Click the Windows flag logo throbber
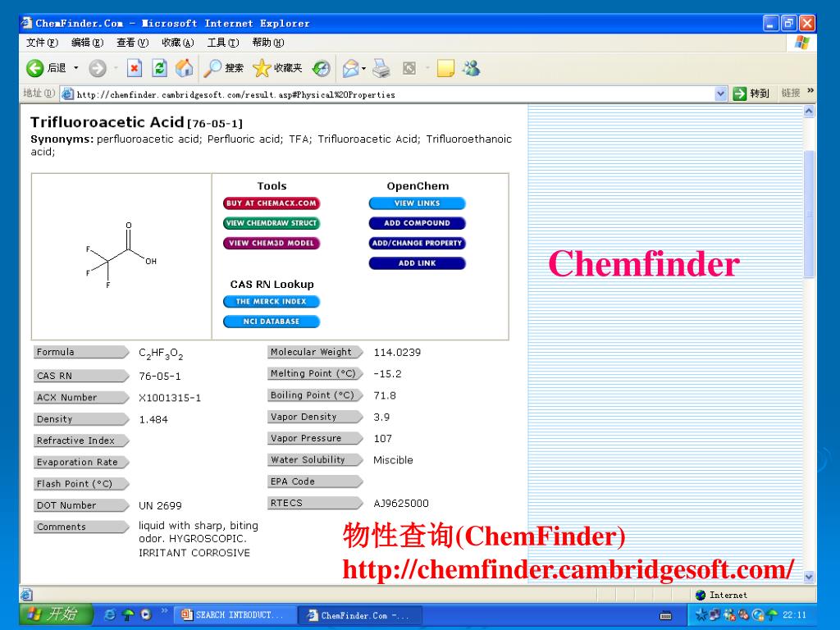Screen dimensions: 840x630 tap(802, 43)
